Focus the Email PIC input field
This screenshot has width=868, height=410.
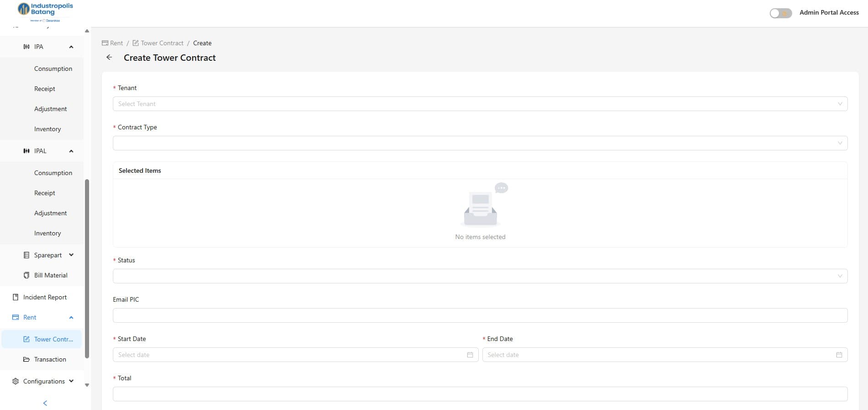pyautogui.click(x=480, y=315)
